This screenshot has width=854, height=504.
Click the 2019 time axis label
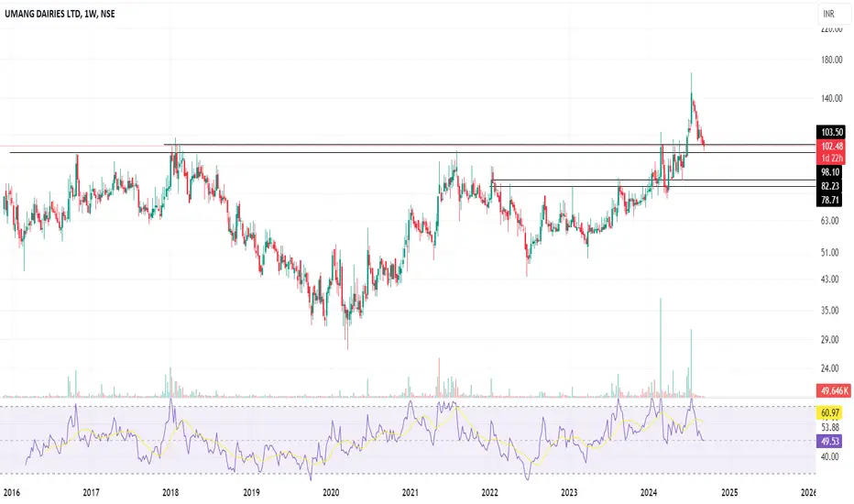pyautogui.click(x=251, y=493)
